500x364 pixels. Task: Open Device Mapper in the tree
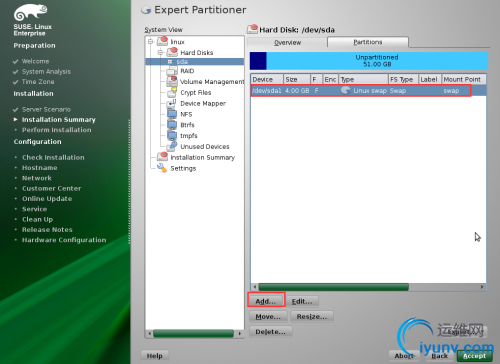coord(203,103)
